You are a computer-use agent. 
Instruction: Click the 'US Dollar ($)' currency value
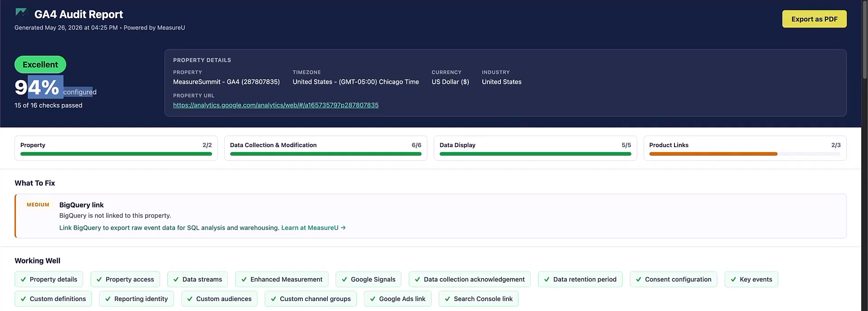[x=450, y=82]
